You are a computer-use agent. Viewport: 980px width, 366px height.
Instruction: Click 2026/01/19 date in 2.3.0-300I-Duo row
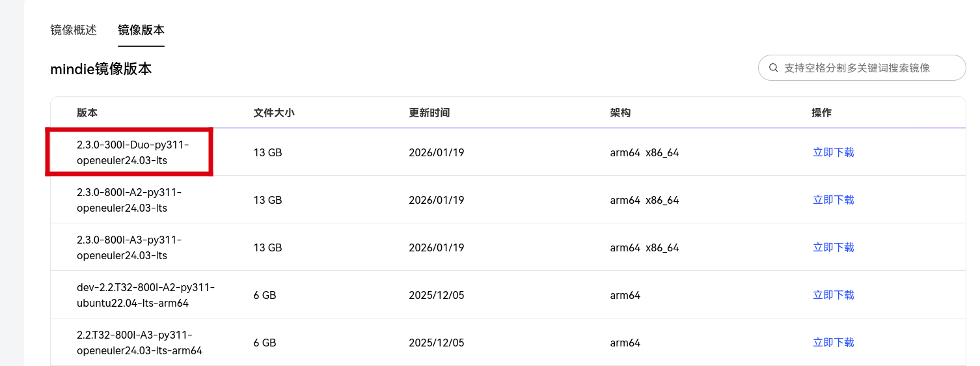[436, 152]
